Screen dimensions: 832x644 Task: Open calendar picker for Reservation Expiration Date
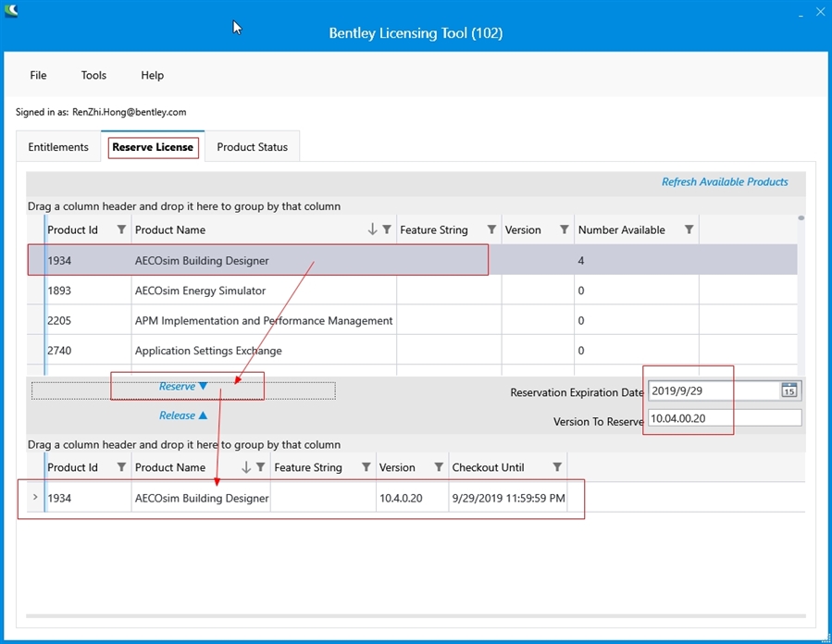pyautogui.click(x=789, y=390)
